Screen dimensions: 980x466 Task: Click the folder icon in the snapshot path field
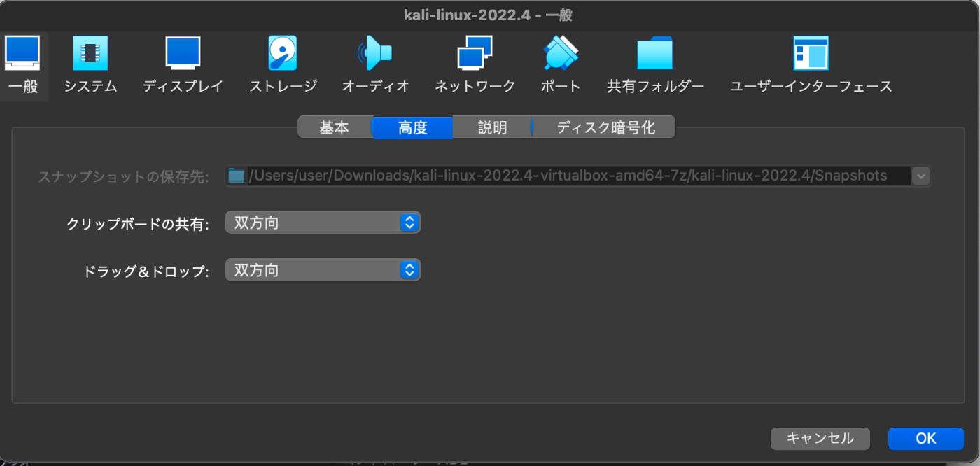pyautogui.click(x=237, y=176)
